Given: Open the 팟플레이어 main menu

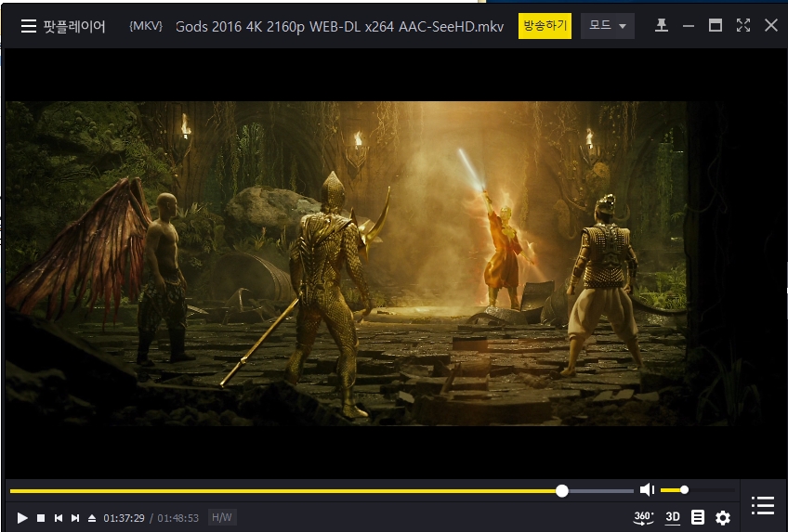Looking at the screenshot, I should click(x=62, y=26).
